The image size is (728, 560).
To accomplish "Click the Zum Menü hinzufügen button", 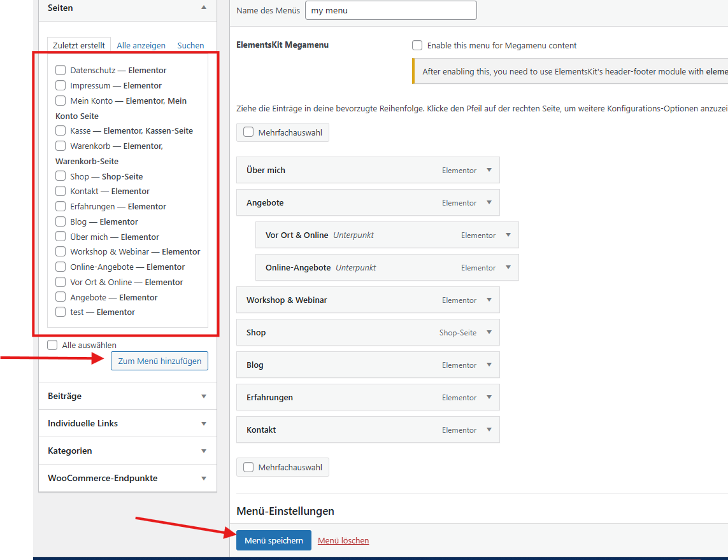I will point(159,361).
